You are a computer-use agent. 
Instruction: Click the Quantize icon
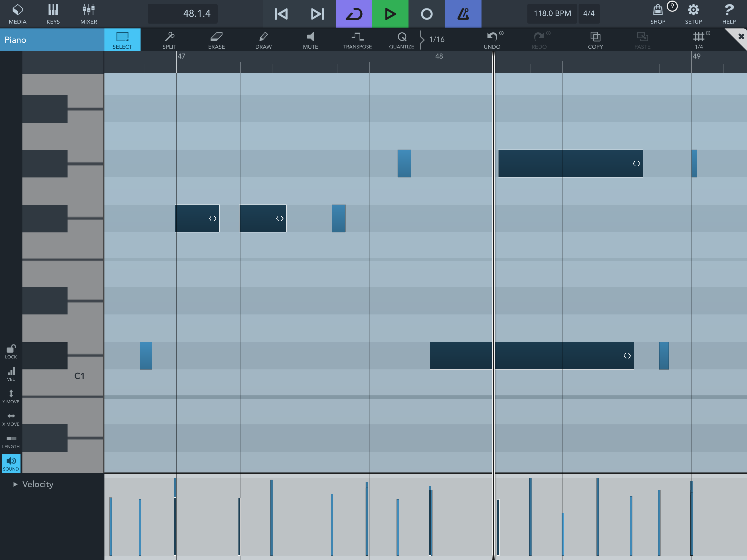[402, 40]
